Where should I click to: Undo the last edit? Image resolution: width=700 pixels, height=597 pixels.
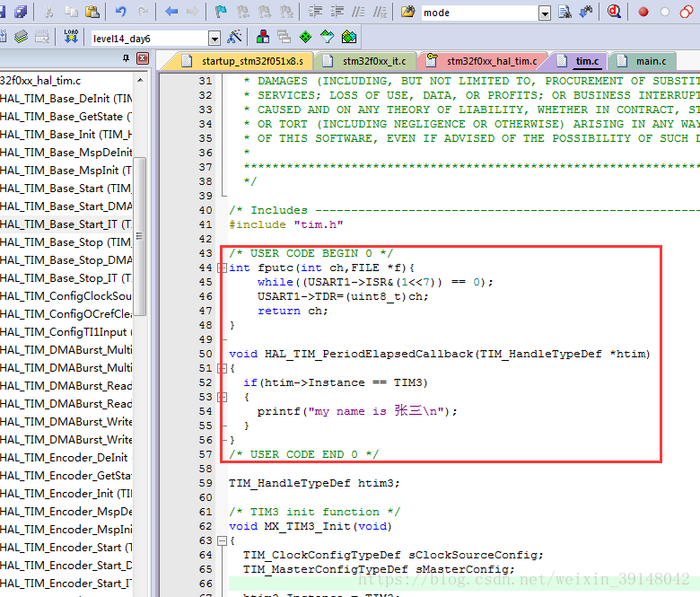pyautogui.click(x=120, y=12)
